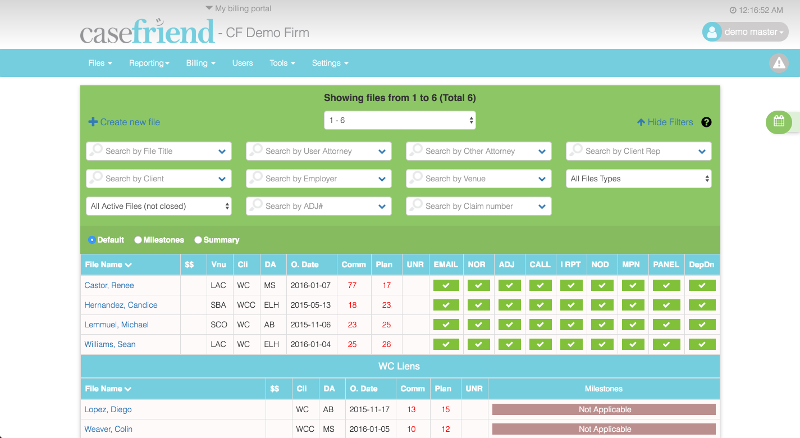This screenshot has height=438, width=800.
Task: Expand the All Active Files status dropdown
Action: [x=159, y=206]
